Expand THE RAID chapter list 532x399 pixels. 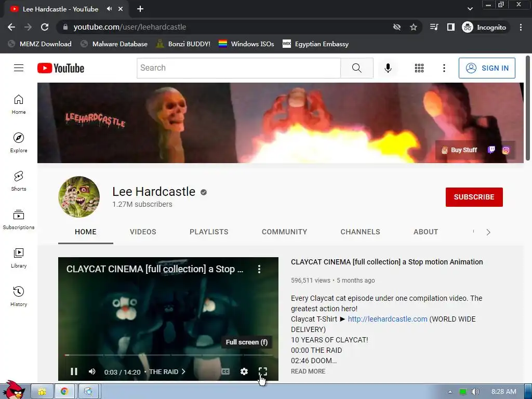coord(167,372)
